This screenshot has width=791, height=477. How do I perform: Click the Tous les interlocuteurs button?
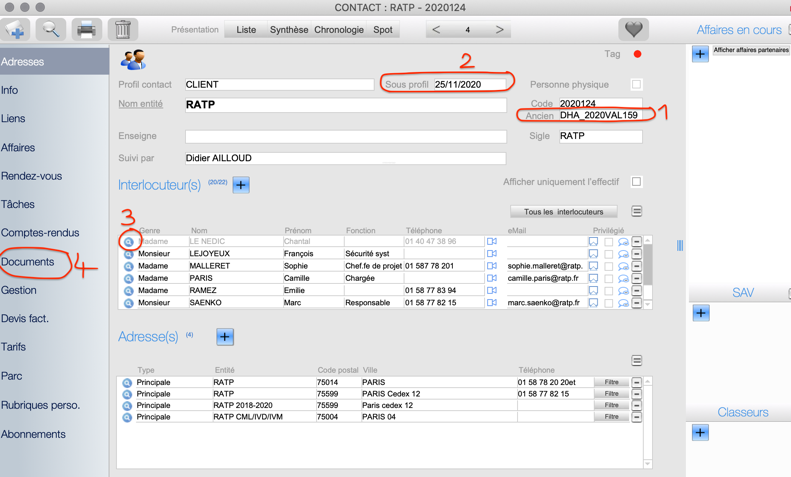click(564, 212)
